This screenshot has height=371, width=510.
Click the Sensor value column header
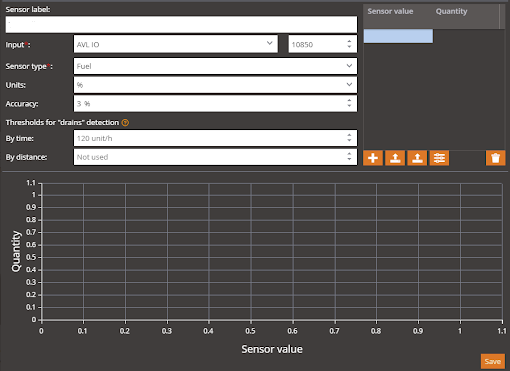pyautogui.click(x=390, y=11)
